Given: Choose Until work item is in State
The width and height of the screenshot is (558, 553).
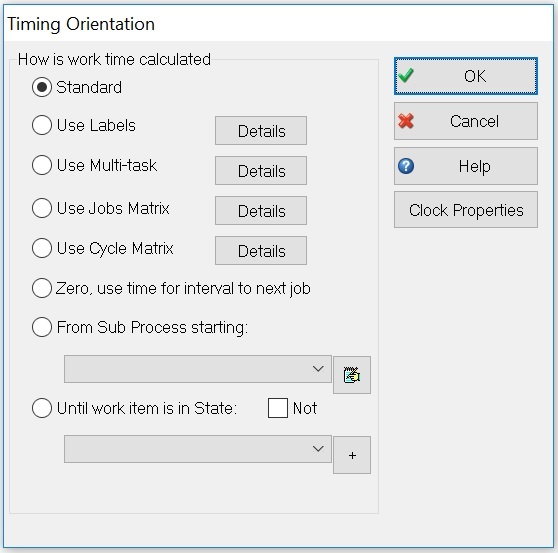Looking at the screenshot, I should point(42,408).
